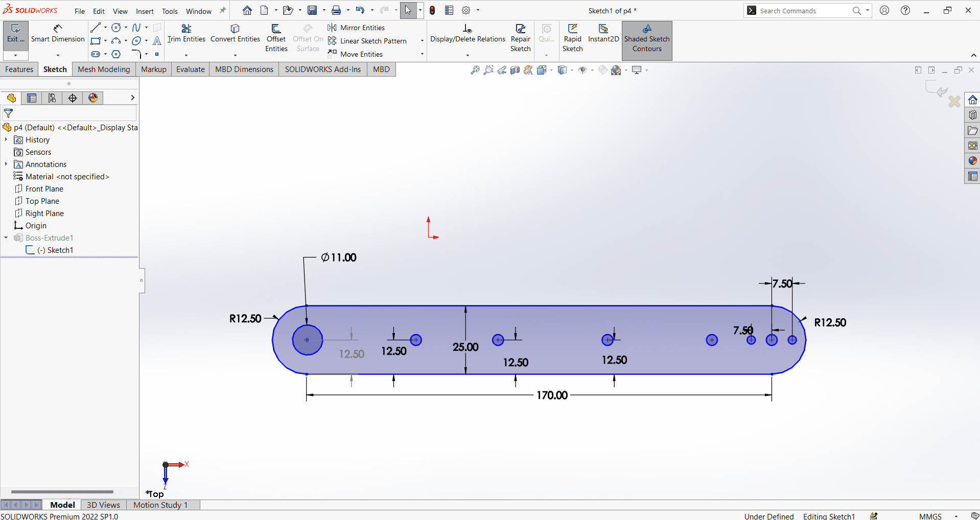
Task: Open Trim Entities dropdown arrow
Action: pyautogui.click(x=186, y=55)
